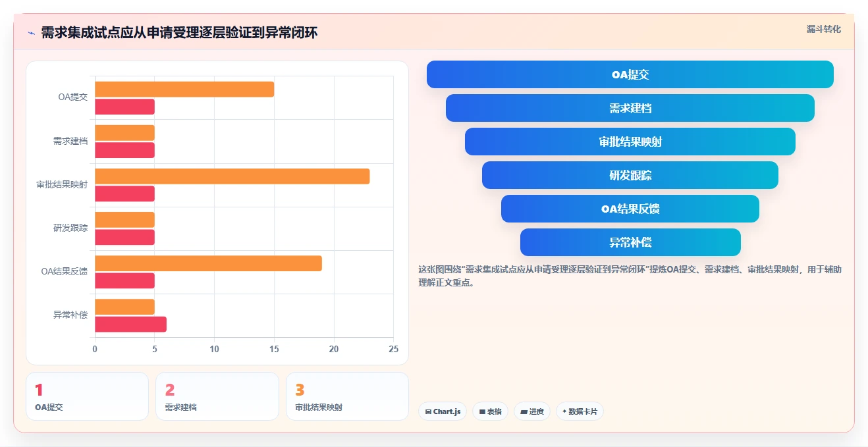Click the 审批结果映射 y-axis label
Screen dimensions: 868x447
62,184
